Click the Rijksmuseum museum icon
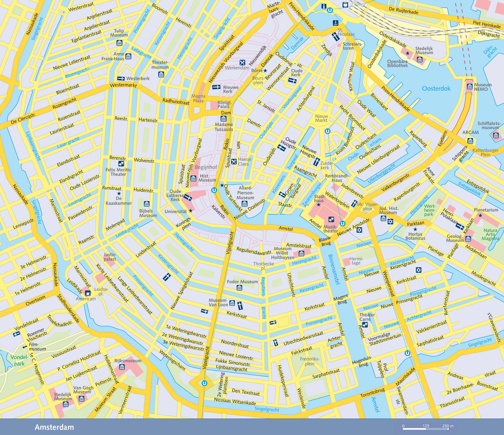Screen dimensions: 504x435 tap(122, 367)
